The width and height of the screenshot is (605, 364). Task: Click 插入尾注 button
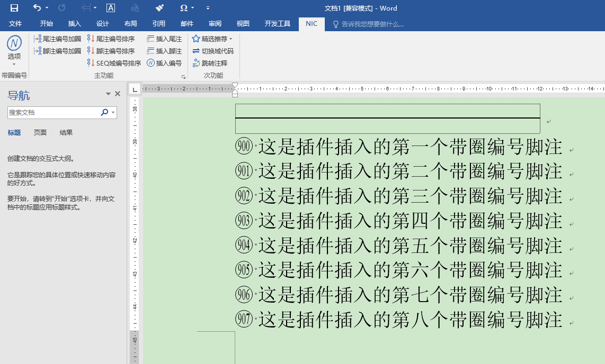coord(164,39)
